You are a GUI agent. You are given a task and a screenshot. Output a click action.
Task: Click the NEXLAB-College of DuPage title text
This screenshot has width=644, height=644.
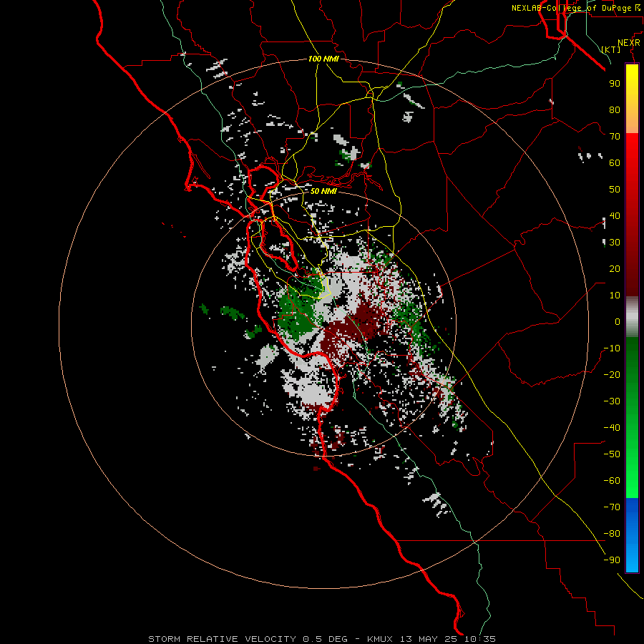click(x=576, y=8)
